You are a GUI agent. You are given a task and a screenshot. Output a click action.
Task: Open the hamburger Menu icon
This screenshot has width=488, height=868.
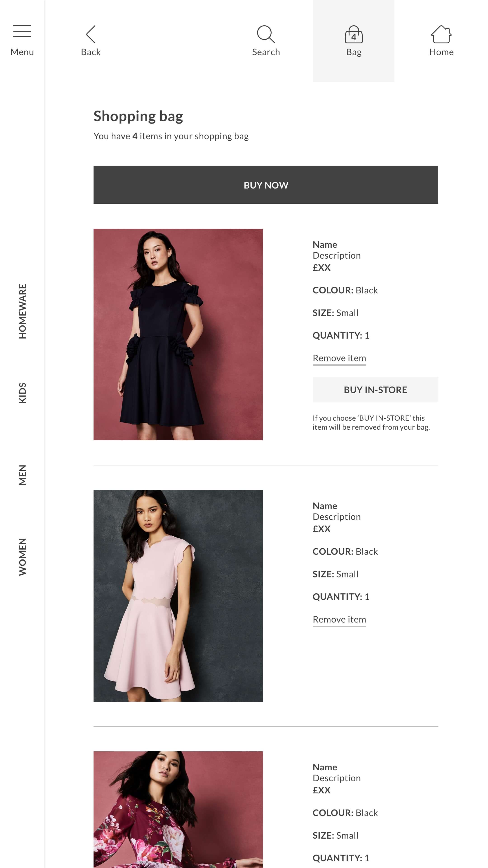coord(22,31)
